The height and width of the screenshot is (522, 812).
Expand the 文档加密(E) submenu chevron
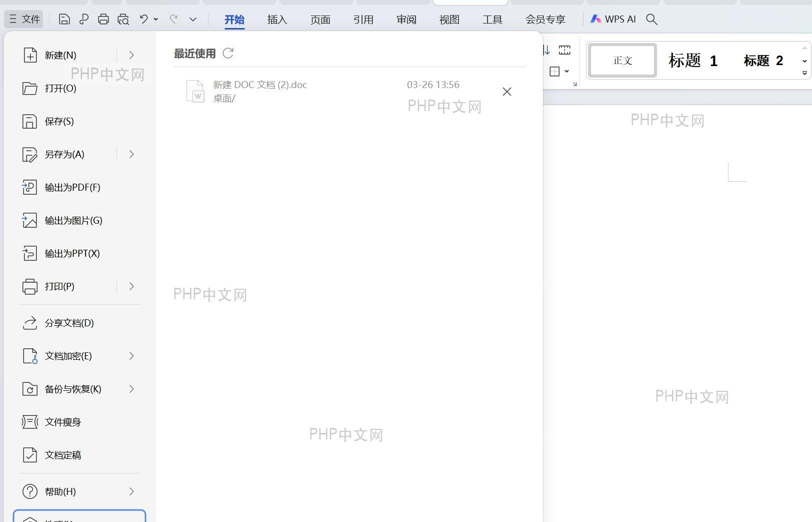131,356
